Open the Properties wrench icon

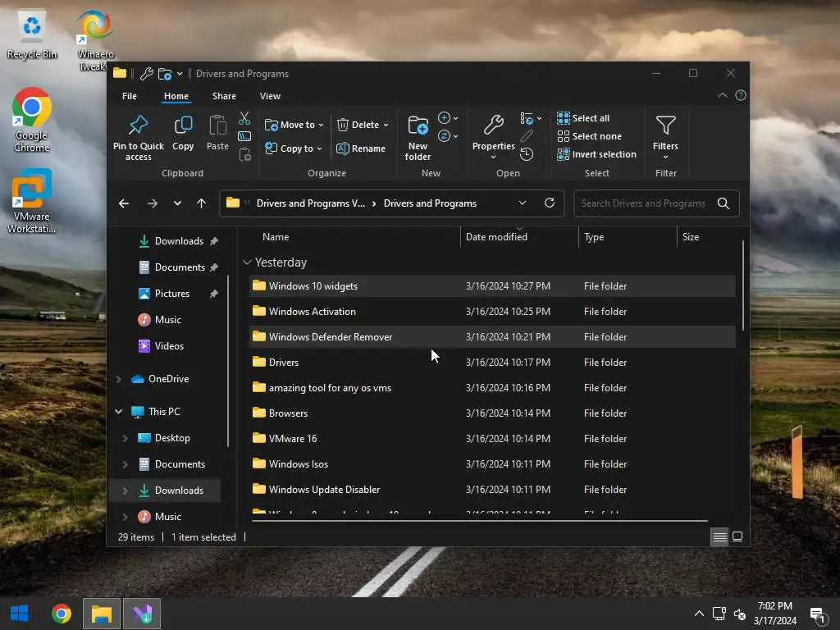pyautogui.click(x=493, y=126)
